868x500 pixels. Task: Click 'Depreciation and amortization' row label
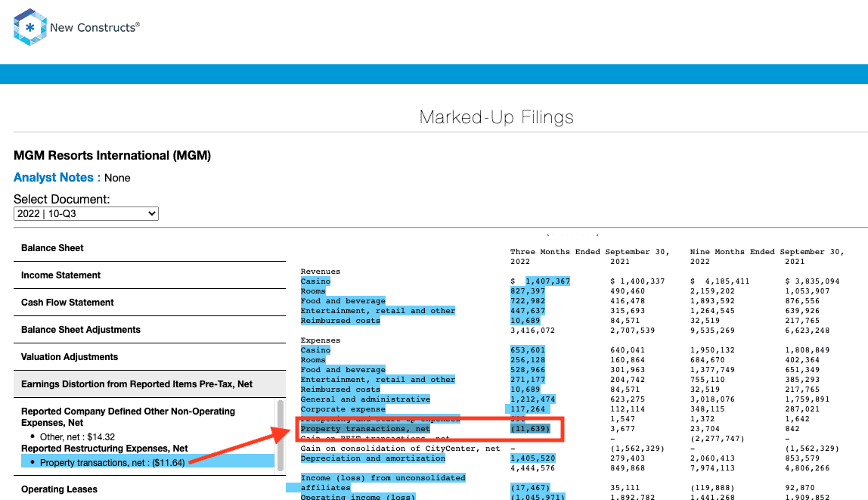[x=373, y=458]
